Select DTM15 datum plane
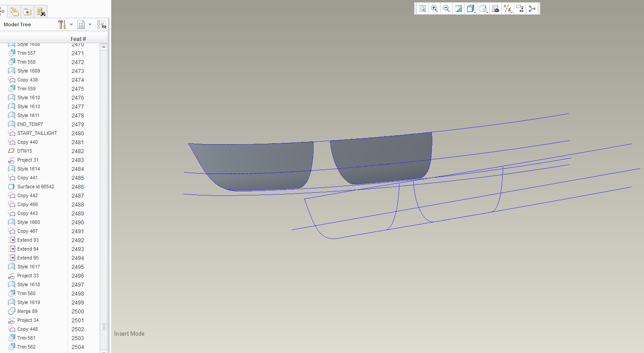The width and height of the screenshot is (644, 353). 24,151
